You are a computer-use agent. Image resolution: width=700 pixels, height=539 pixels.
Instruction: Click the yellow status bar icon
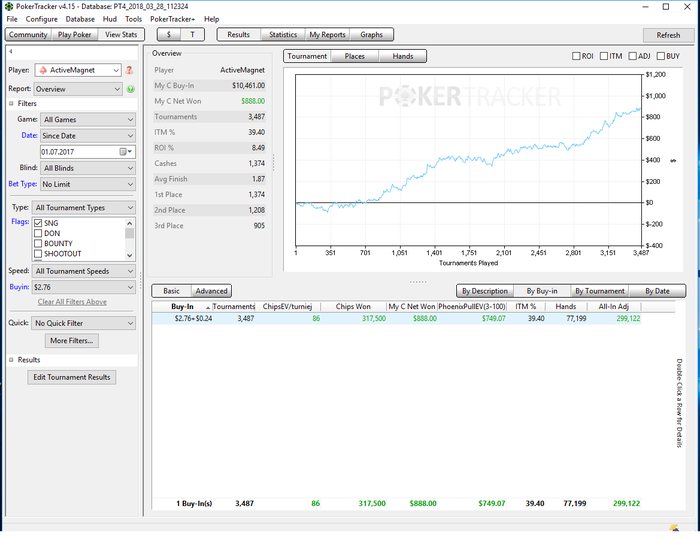tap(674, 528)
